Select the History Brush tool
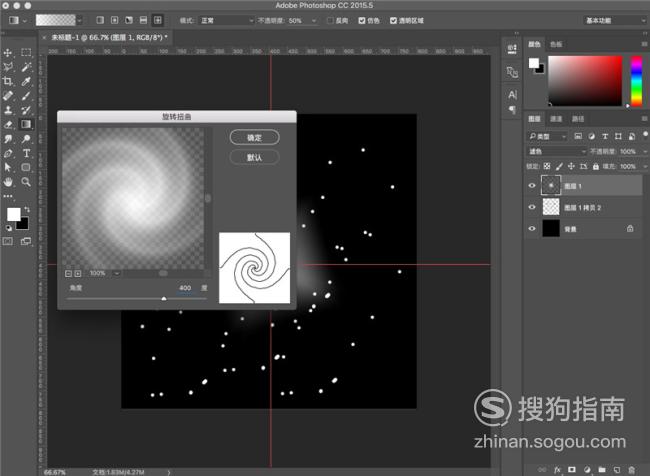Screen dimensions: 650x476 click(x=26, y=110)
